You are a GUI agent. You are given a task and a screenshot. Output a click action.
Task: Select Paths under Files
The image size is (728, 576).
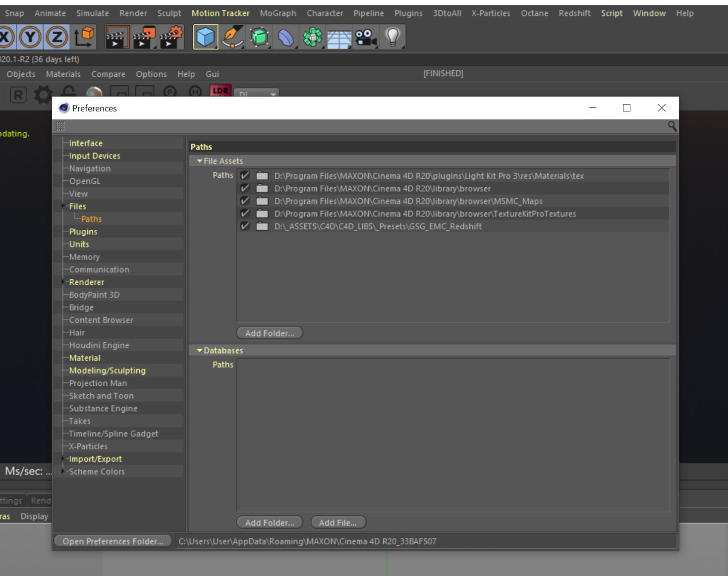click(x=91, y=219)
